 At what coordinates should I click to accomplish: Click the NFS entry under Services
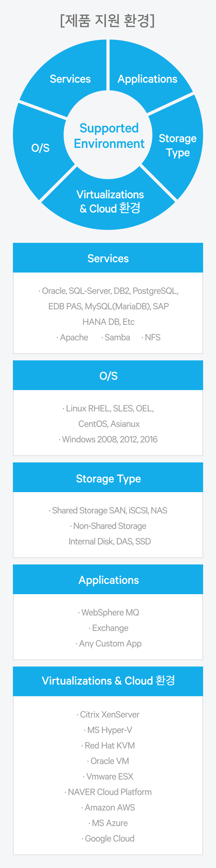click(x=152, y=337)
